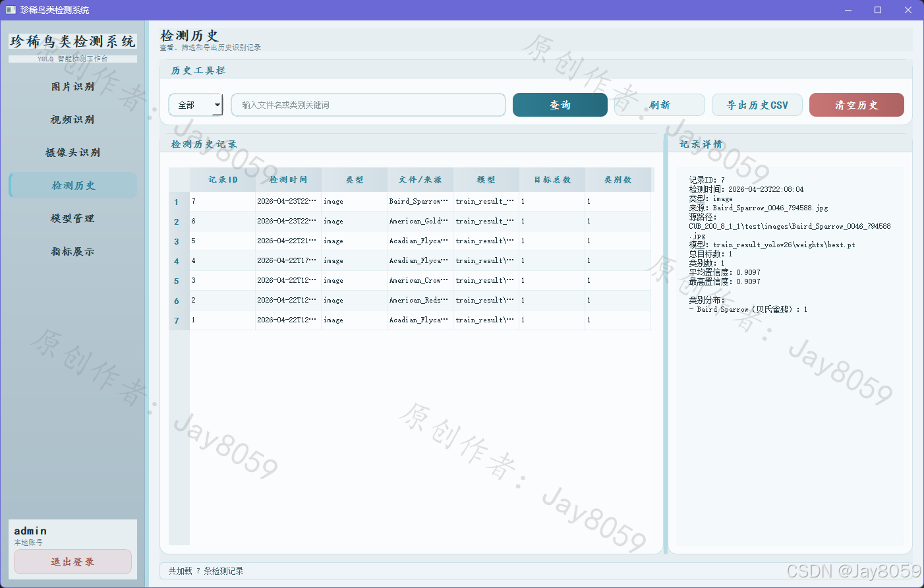Click the 类型 column header
The height and width of the screenshot is (588, 924).
[x=355, y=179]
